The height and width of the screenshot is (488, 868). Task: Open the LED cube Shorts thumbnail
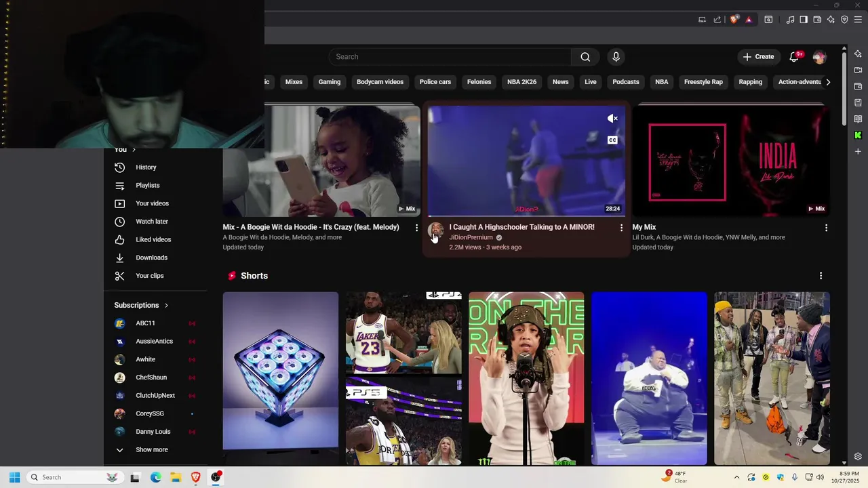[x=281, y=378]
